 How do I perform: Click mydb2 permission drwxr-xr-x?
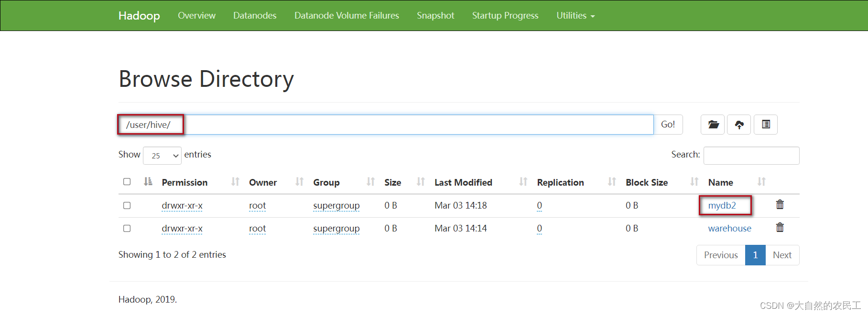(182, 206)
